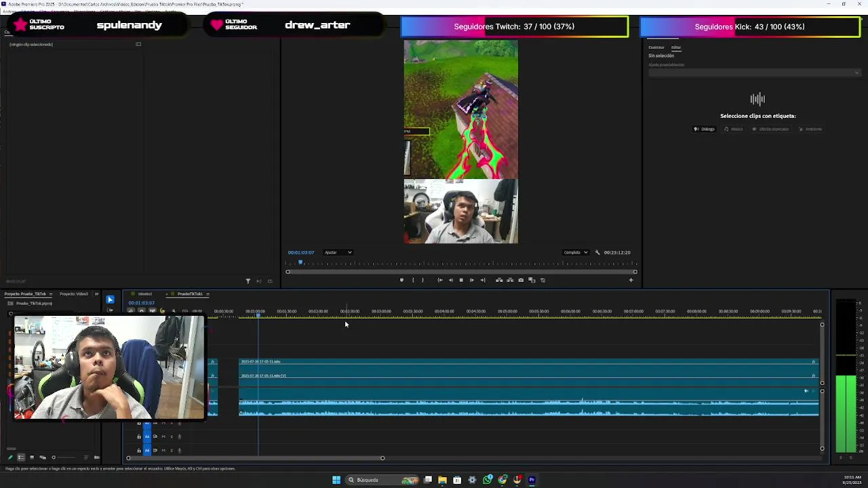Toggle A4 track targeting
The image size is (868, 488).
pyautogui.click(x=147, y=451)
